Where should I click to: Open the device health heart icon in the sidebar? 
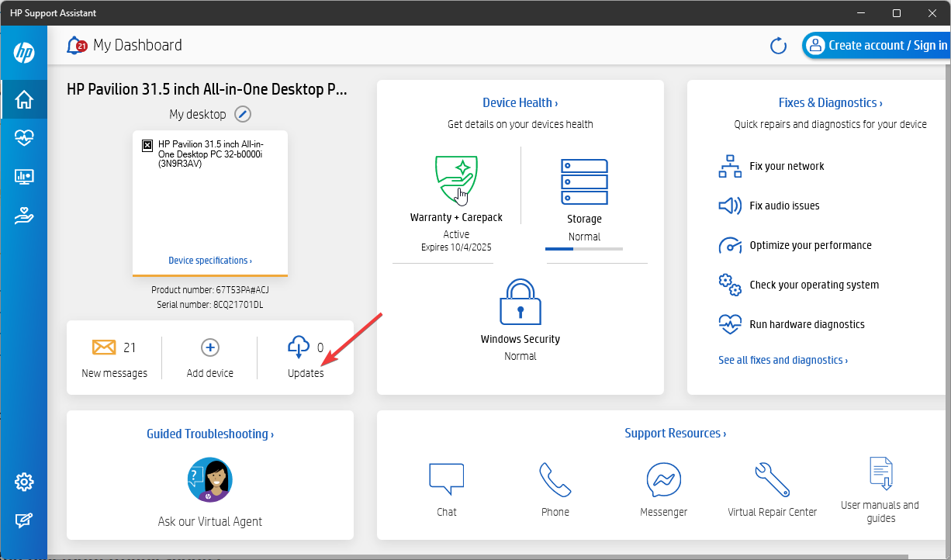pyautogui.click(x=24, y=138)
